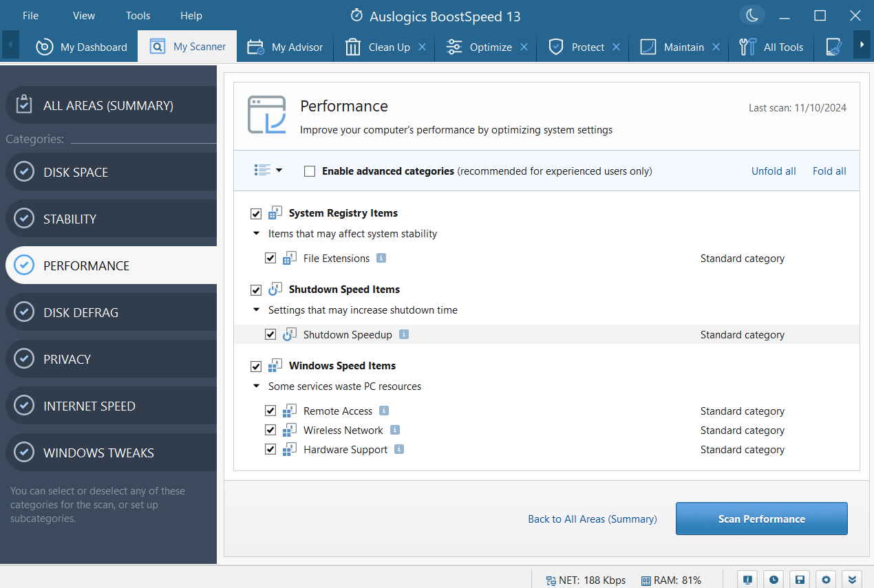Screen dimensions: 874x588
Task: Click the Optimize sliders icon
Action: click(x=454, y=47)
